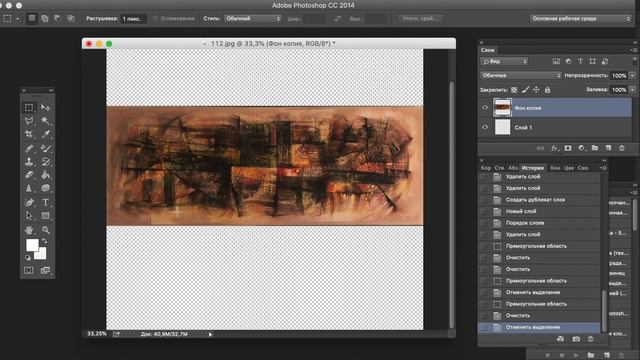This screenshot has height=360, width=640.
Task: Select the Crop tool
Action: (x=29, y=134)
